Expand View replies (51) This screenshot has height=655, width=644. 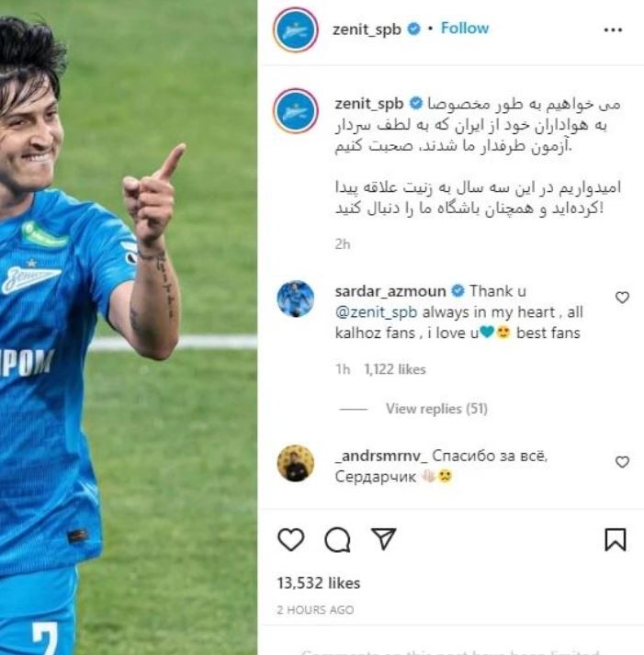pyautogui.click(x=436, y=409)
